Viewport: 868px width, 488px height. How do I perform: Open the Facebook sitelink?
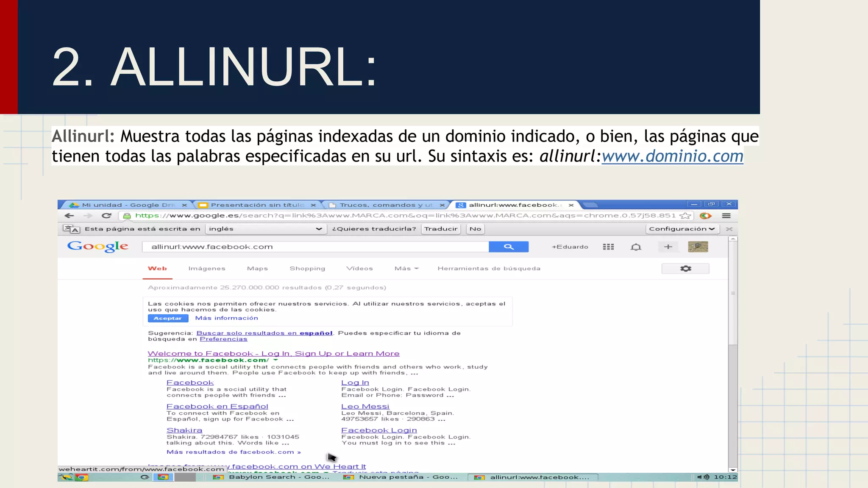point(190,383)
